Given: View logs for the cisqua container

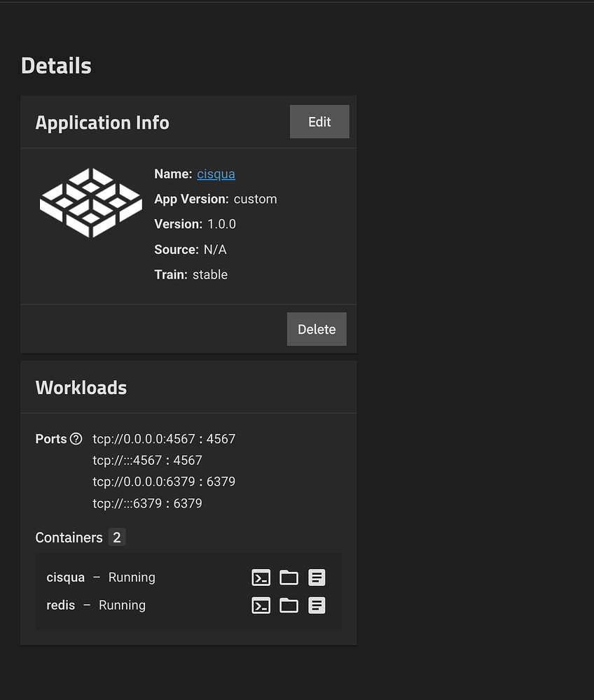Looking at the screenshot, I should point(317,577).
